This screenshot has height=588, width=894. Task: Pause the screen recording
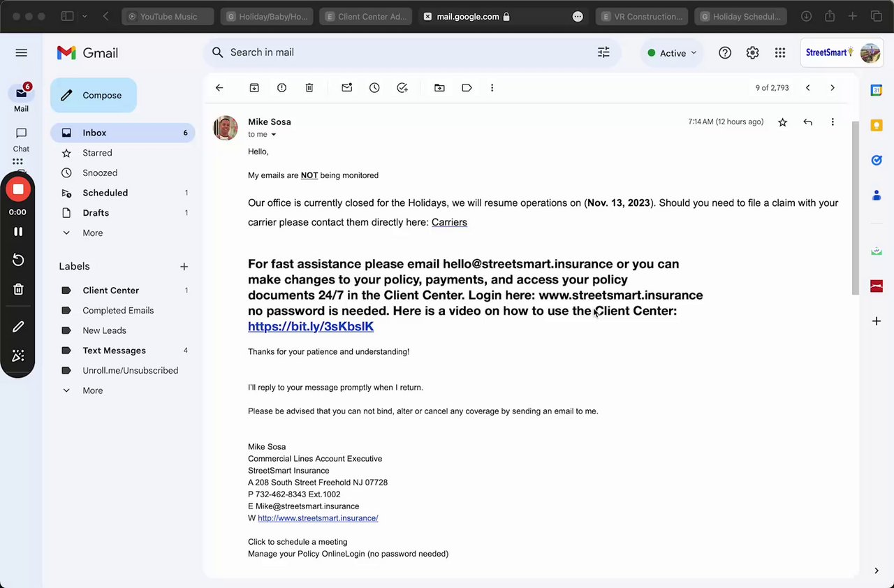tap(18, 231)
